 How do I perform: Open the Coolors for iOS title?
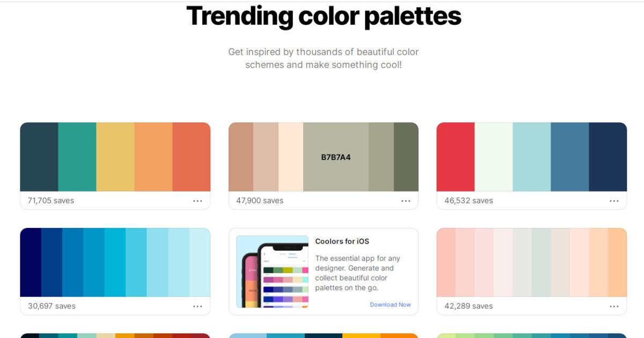pyautogui.click(x=342, y=241)
